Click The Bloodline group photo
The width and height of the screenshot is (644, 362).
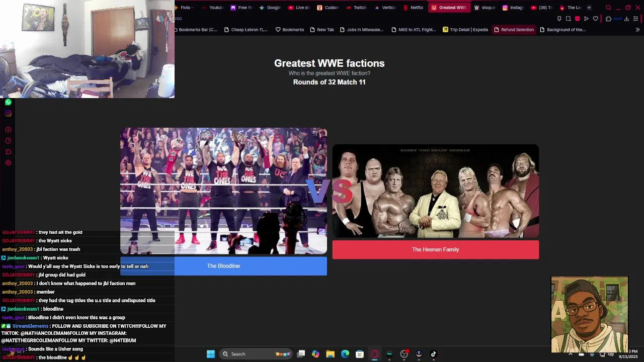(223, 191)
